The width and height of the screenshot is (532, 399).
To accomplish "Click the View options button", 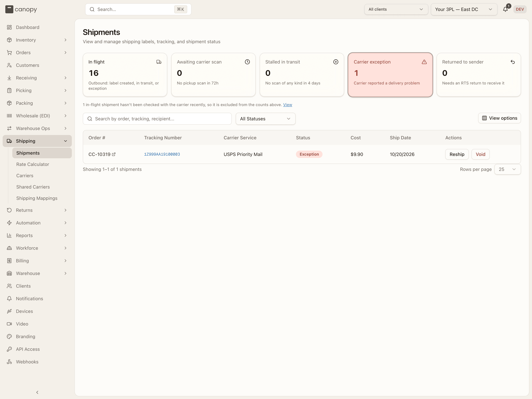I will pyautogui.click(x=499, y=118).
